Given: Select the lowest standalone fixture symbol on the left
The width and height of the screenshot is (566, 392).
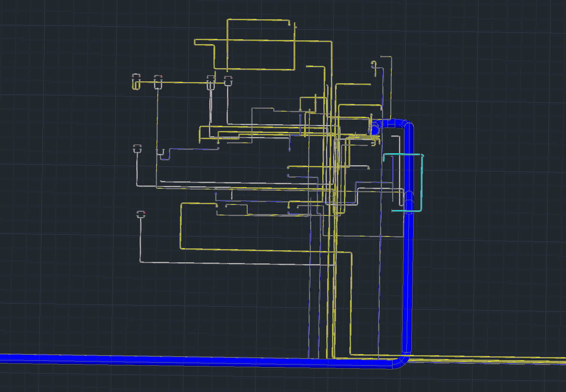Looking at the screenshot, I should tap(141, 214).
